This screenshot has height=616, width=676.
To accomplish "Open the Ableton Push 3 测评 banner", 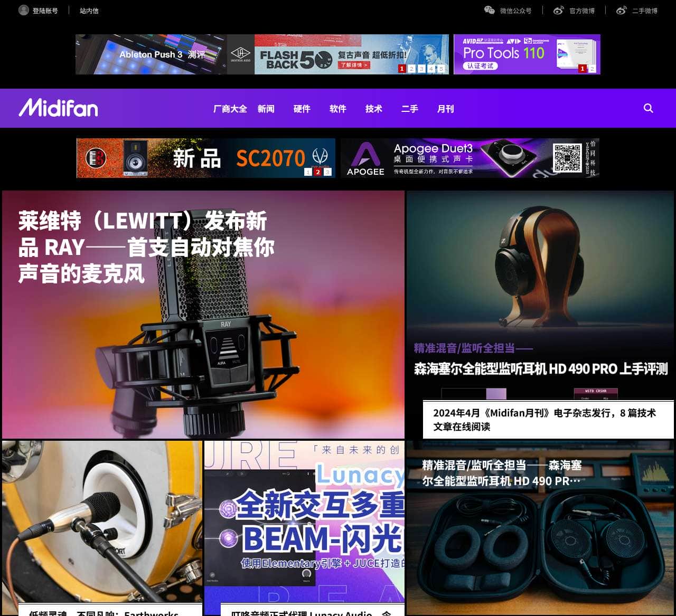I will click(x=151, y=54).
